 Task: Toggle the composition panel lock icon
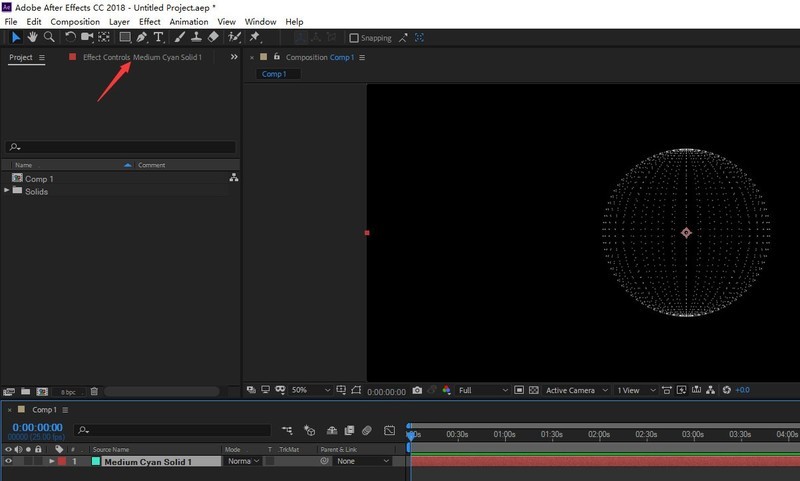point(275,57)
